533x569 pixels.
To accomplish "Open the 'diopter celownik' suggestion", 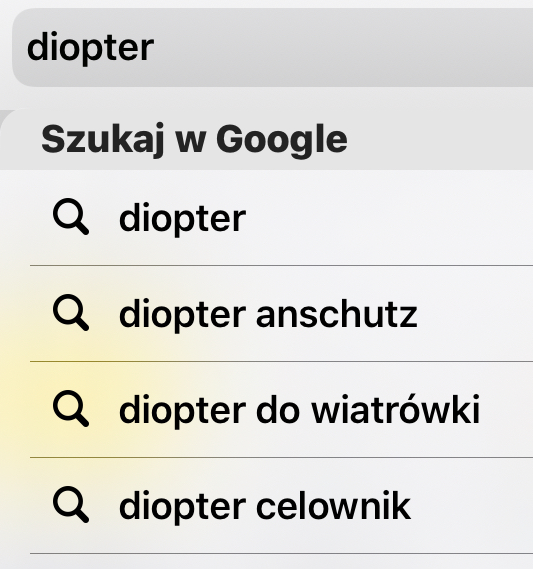I will pyautogui.click(x=281, y=505).
